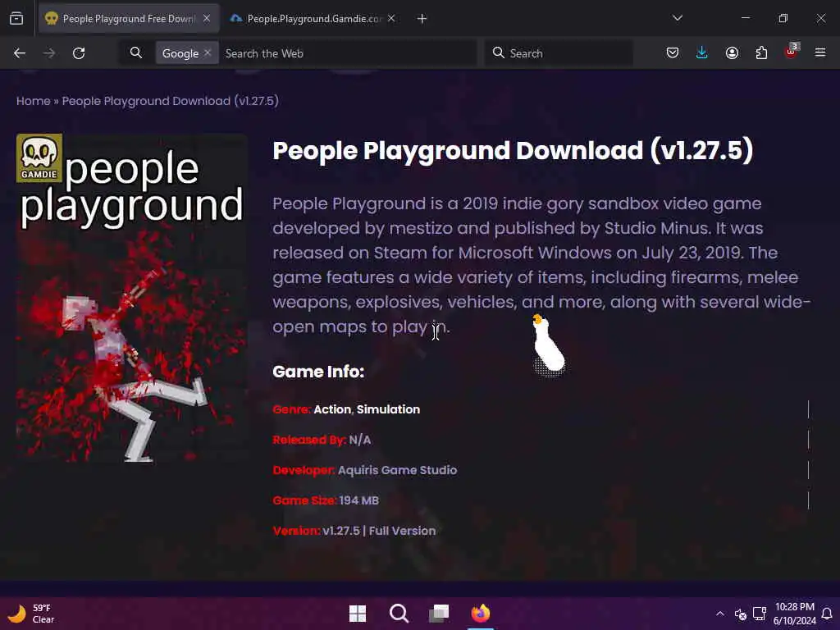Close the People.Playground.Gamdie.com tab

(391, 18)
